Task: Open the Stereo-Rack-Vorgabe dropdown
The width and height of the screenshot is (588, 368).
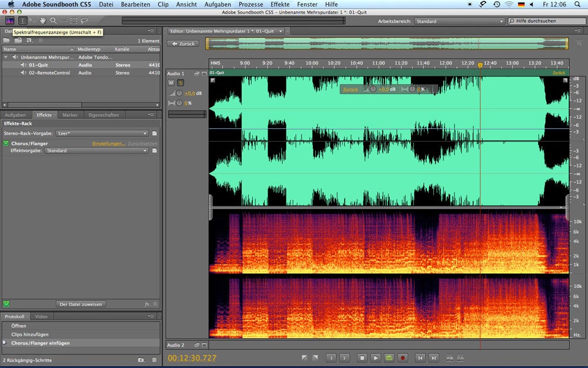Action: (102, 133)
